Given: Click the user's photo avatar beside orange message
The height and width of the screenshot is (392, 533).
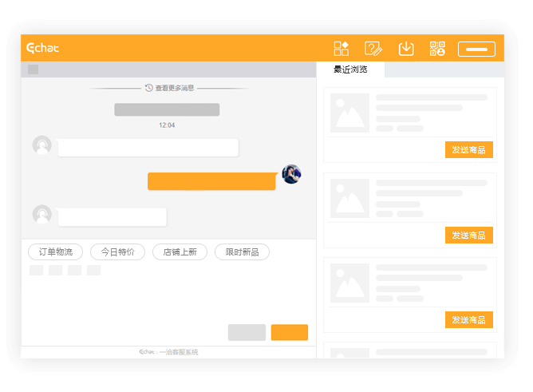Looking at the screenshot, I should 291,174.
